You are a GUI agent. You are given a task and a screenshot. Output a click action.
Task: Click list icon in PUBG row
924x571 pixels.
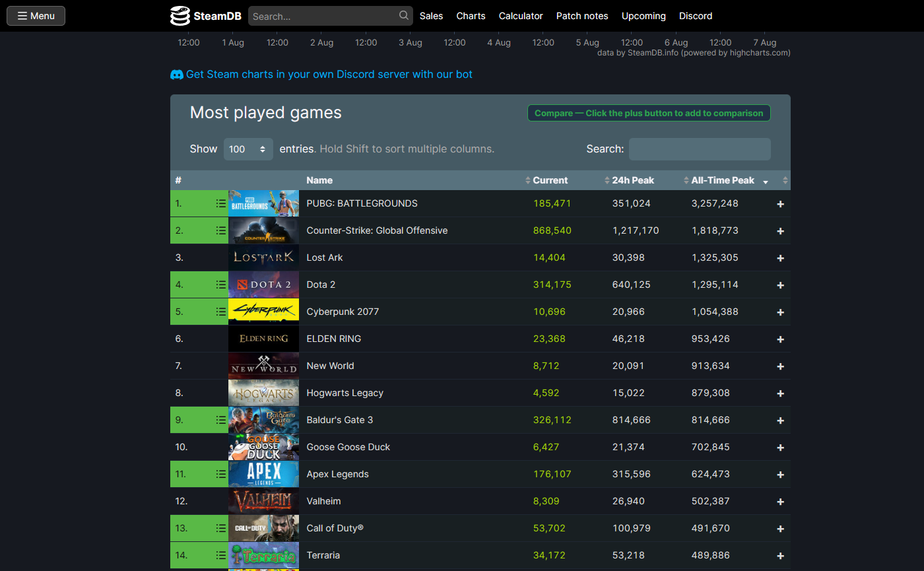click(220, 203)
